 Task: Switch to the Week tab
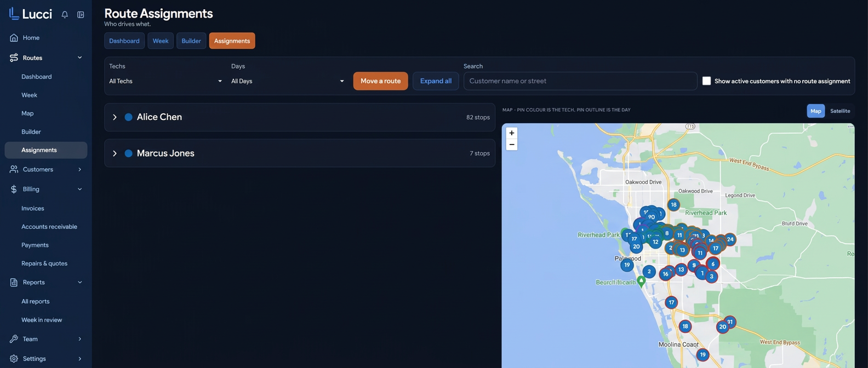(161, 41)
